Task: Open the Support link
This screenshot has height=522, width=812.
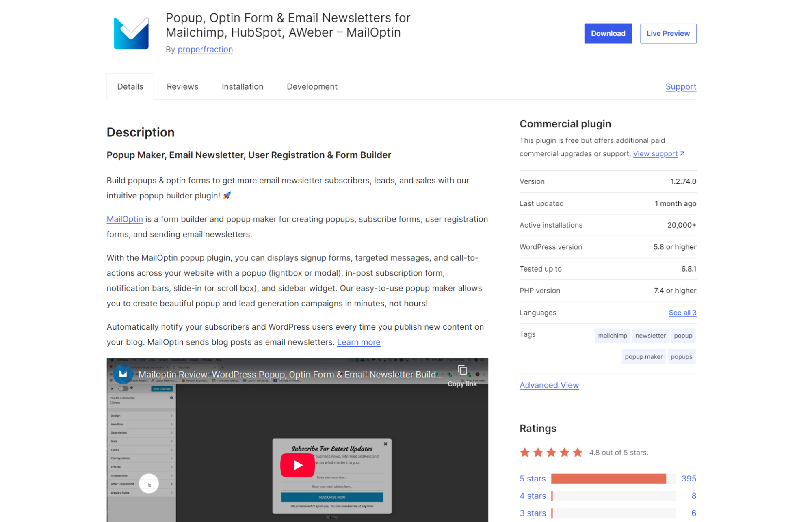Action: tap(681, 86)
